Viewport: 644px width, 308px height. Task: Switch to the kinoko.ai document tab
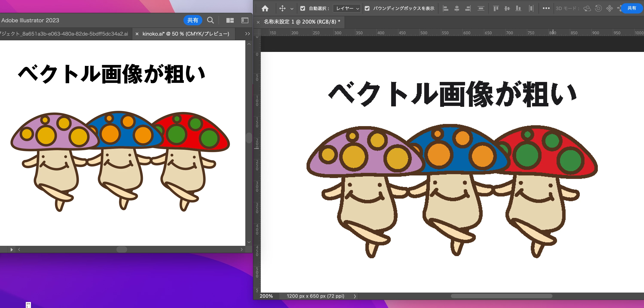[186, 34]
